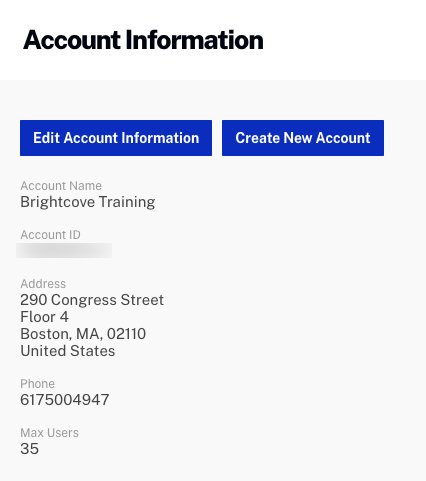Click the Max Users field label

coord(49,433)
